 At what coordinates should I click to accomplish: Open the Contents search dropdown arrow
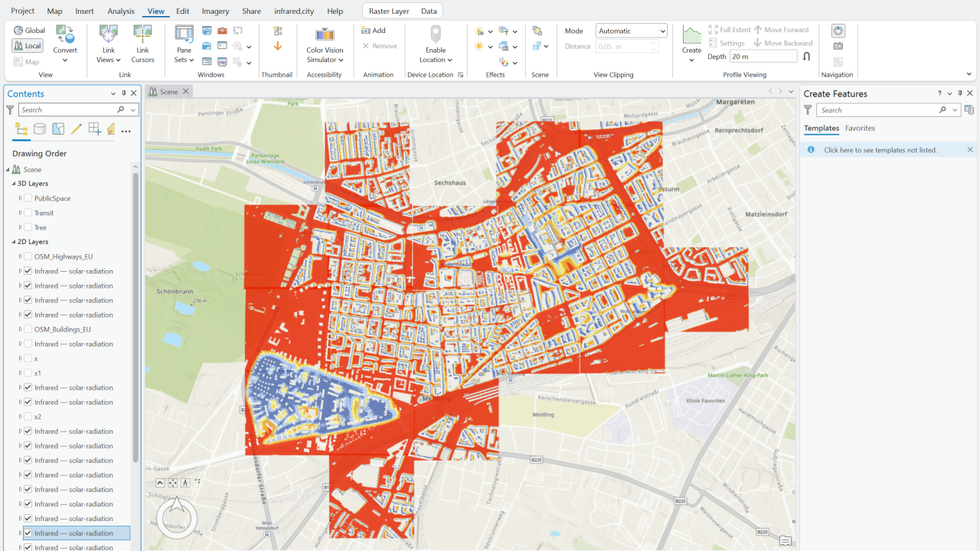pyautogui.click(x=133, y=110)
